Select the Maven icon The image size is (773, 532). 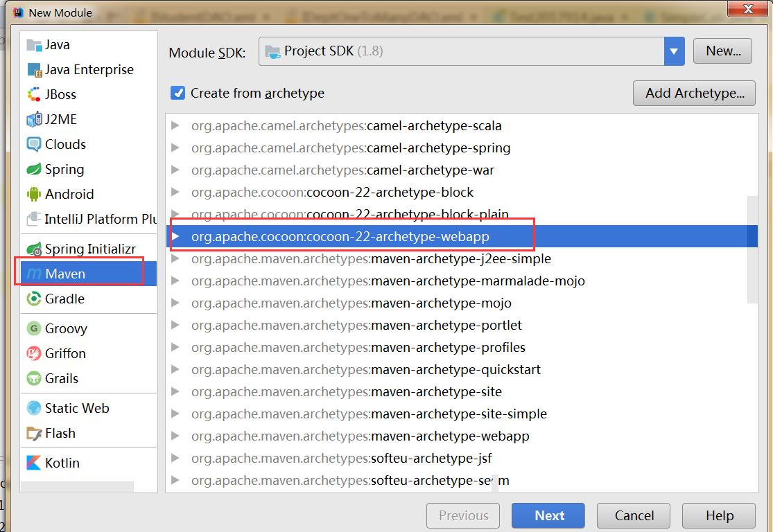[34, 274]
